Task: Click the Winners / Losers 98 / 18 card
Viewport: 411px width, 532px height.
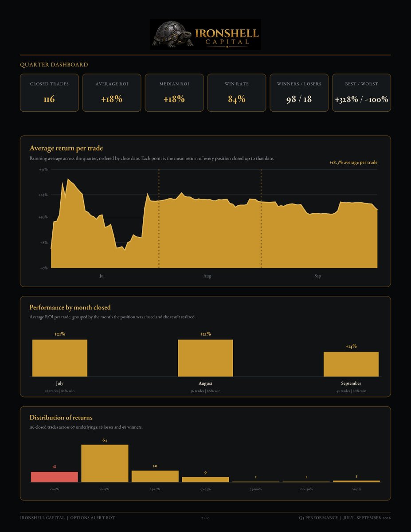Action: click(299, 93)
